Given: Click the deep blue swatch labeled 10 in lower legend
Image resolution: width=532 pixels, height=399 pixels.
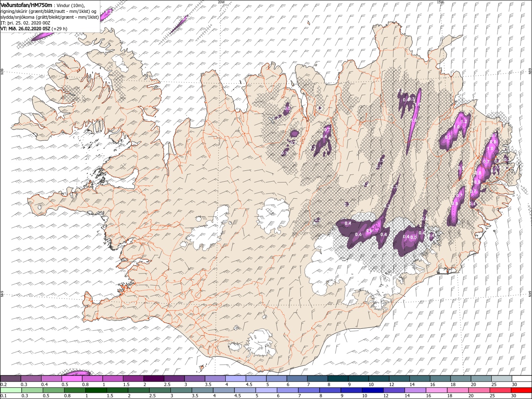Looking at the screenshot, I should tap(372, 390).
